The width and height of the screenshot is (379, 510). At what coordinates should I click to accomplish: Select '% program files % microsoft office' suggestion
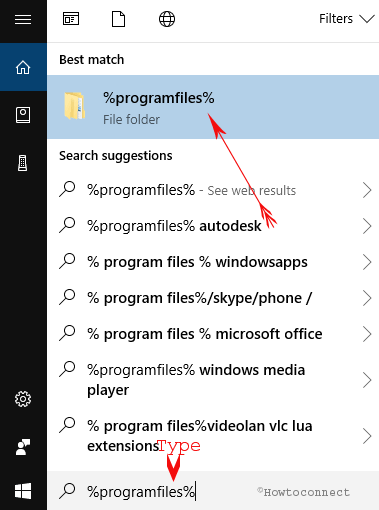pyautogui.click(x=213, y=334)
